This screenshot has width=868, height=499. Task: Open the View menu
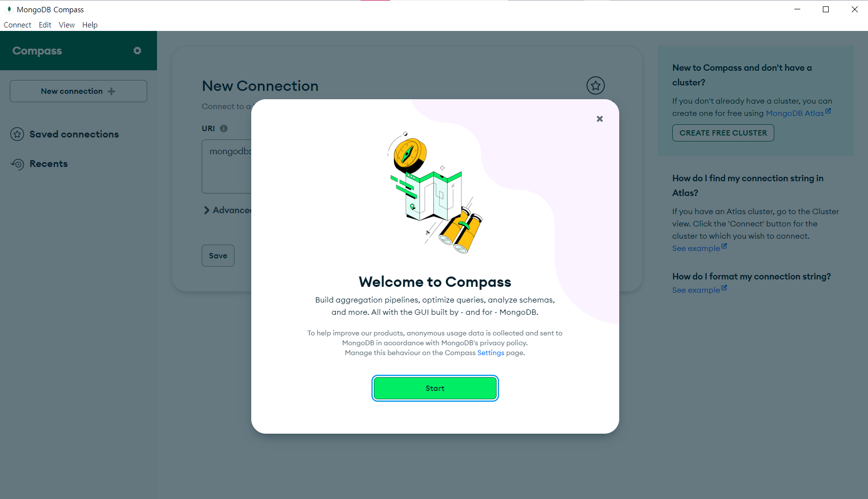(67, 25)
